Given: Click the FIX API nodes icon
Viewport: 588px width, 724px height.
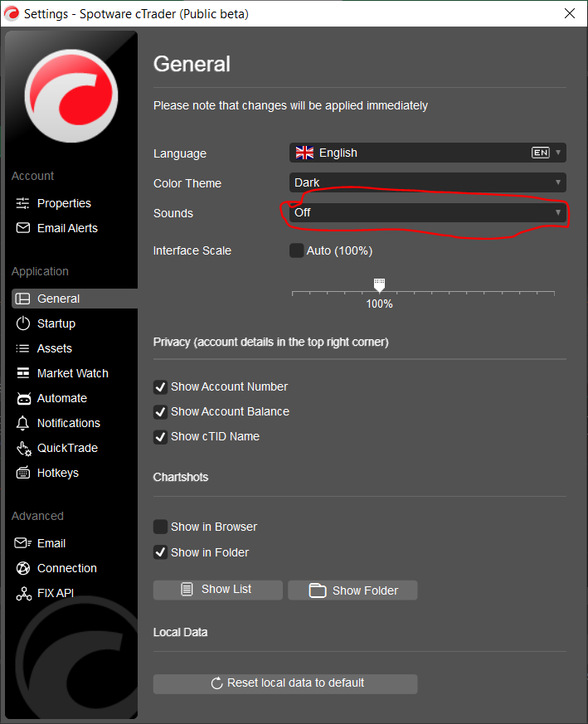Looking at the screenshot, I should point(23,593).
